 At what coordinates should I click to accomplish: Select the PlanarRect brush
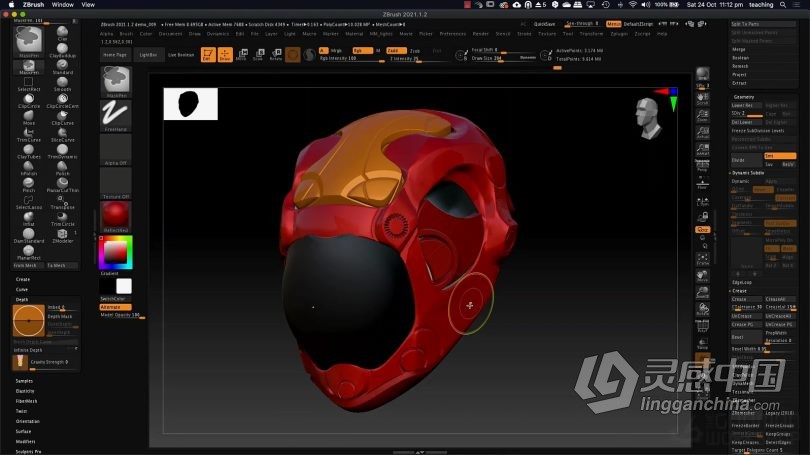tap(29, 253)
